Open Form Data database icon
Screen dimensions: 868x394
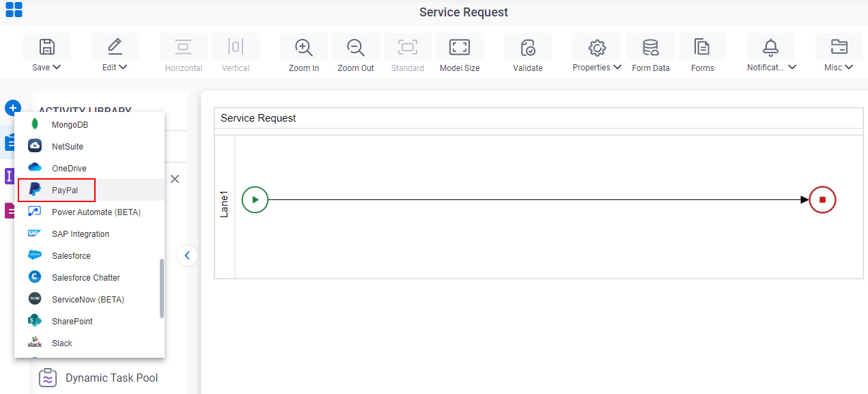[651, 47]
